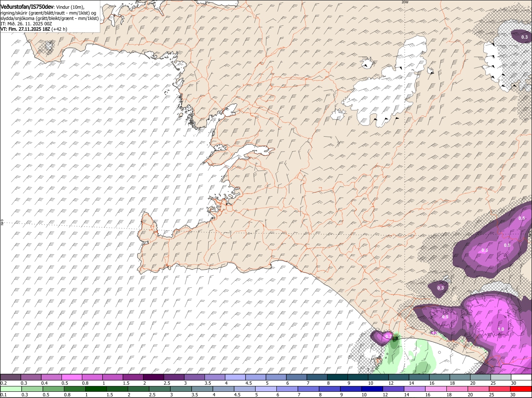This screenshot has height=398, width=532.
Task: Pick the pink 18 swatch in lower legend row
Action: [457, 389]
